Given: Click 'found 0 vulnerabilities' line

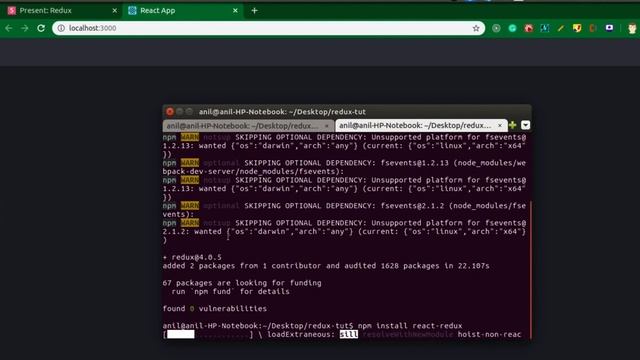Looking at the screenshot, I should pos(215,309).
